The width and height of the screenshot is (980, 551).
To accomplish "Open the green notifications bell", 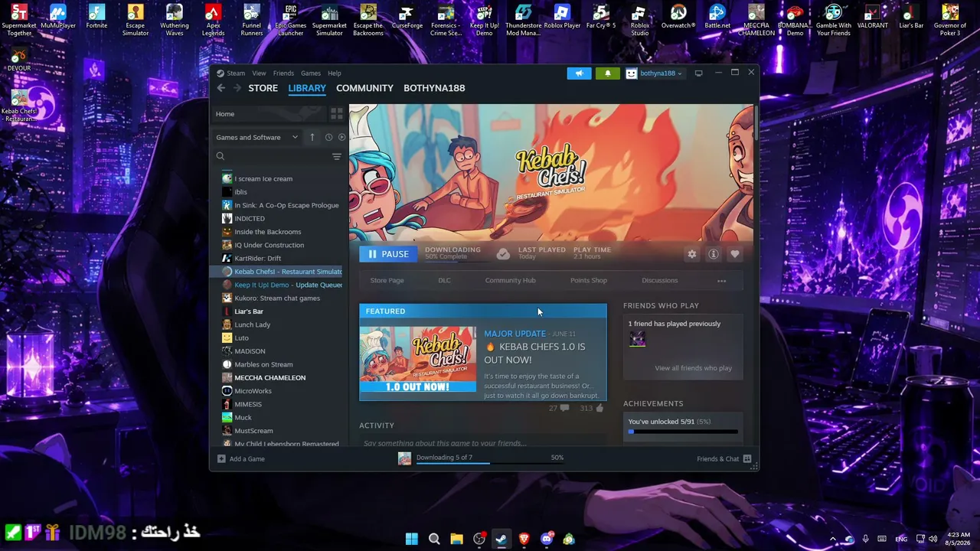I will (608, 73).
